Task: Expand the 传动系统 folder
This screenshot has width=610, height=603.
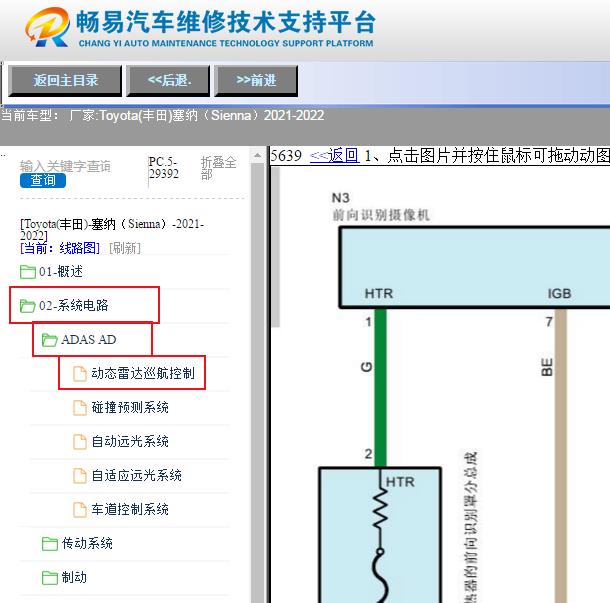Action: (87, 543)
